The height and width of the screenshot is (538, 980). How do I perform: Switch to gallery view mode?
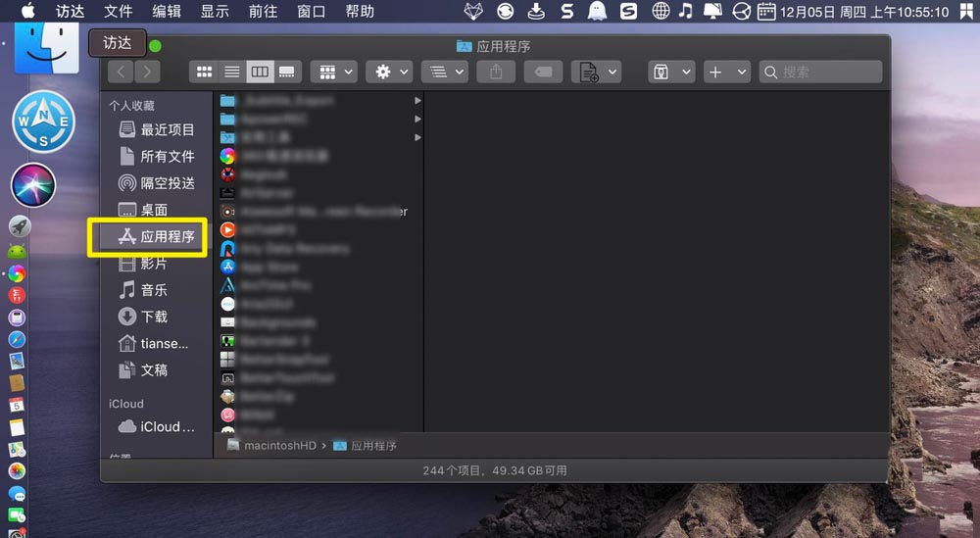click(287, 72)
